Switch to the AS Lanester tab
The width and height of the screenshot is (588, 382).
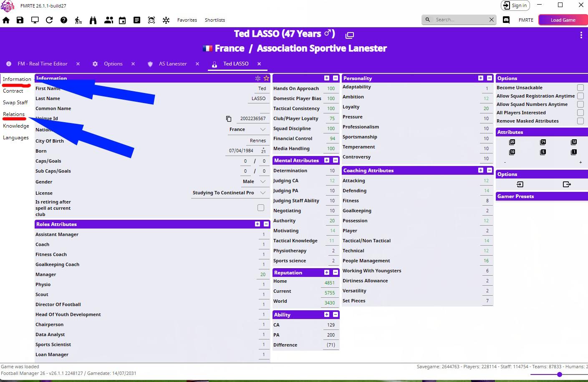[172, 64]
